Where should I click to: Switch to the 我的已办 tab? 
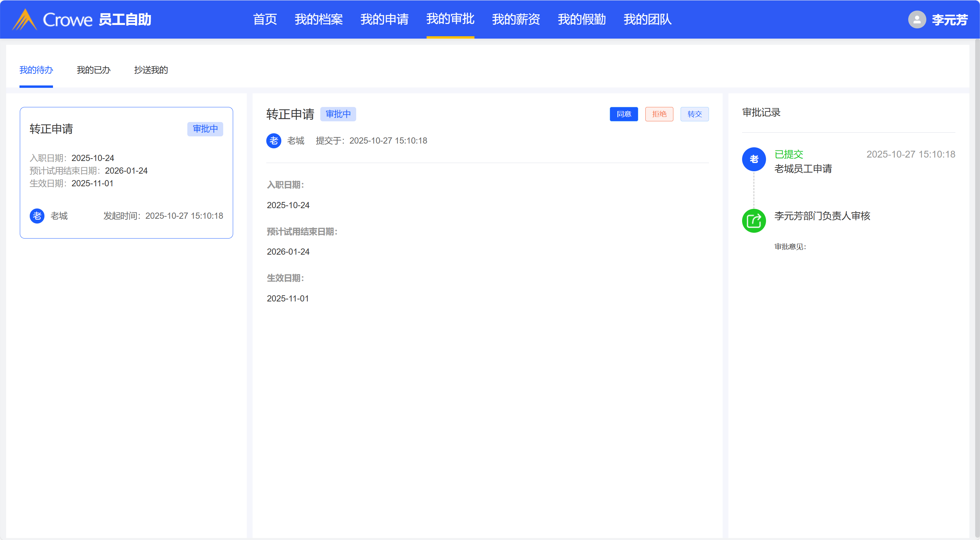(93, 70)
